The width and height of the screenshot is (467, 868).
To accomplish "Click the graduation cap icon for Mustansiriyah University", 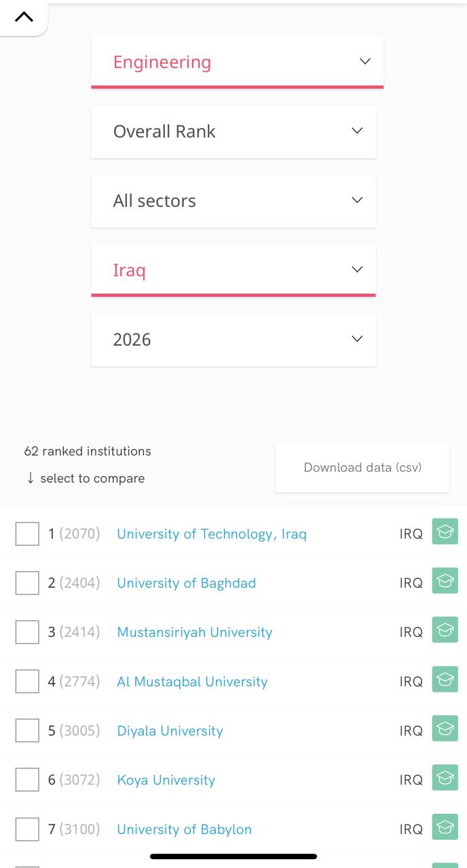I will click(445, 631).
